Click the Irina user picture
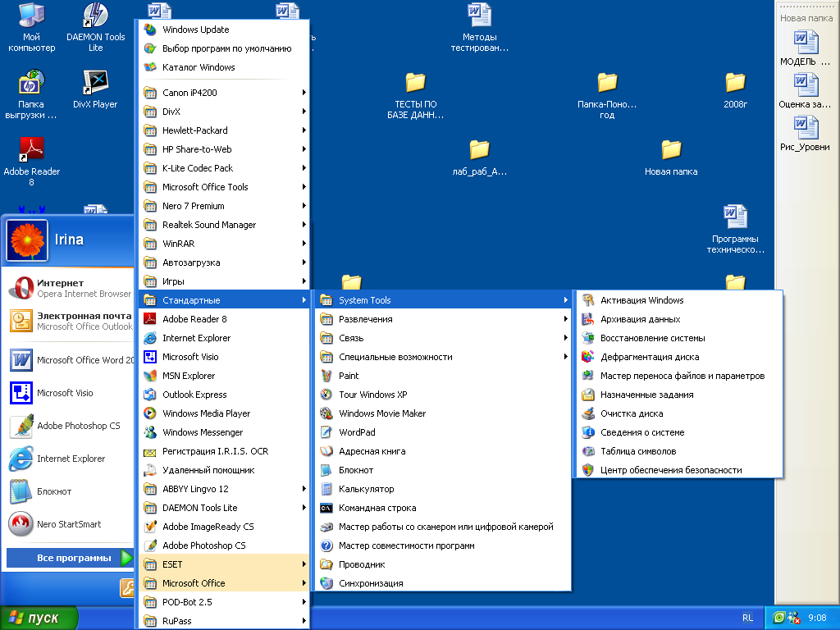This screenshot has height=630, width=840. 27,240
